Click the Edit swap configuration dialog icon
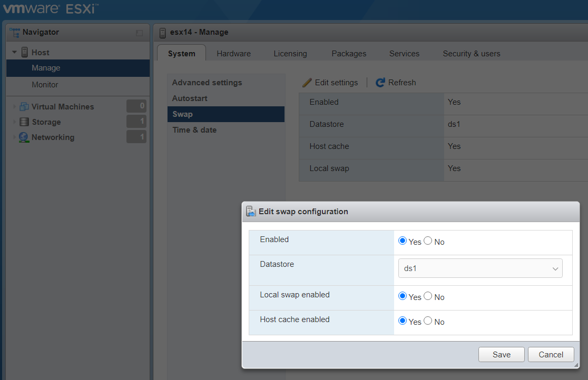Image resolution: width=588 pixels, height=380 pixels. point(251,212)
